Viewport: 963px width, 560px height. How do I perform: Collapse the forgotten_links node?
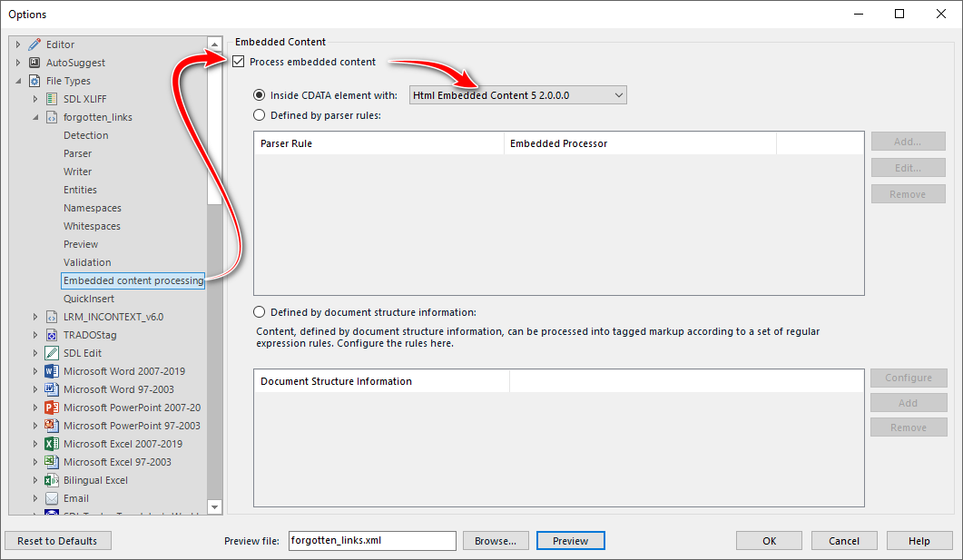[35, 117]
